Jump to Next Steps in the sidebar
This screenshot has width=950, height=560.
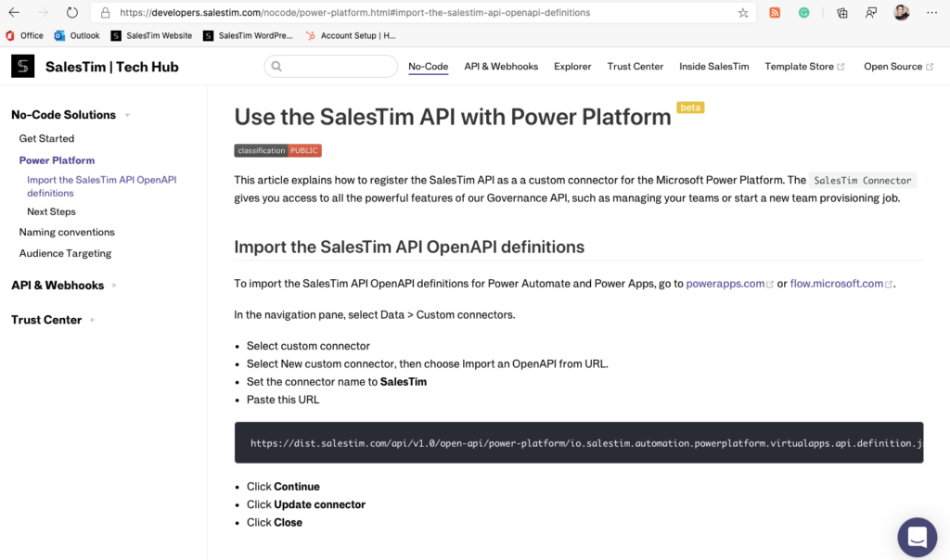[52, 212]
